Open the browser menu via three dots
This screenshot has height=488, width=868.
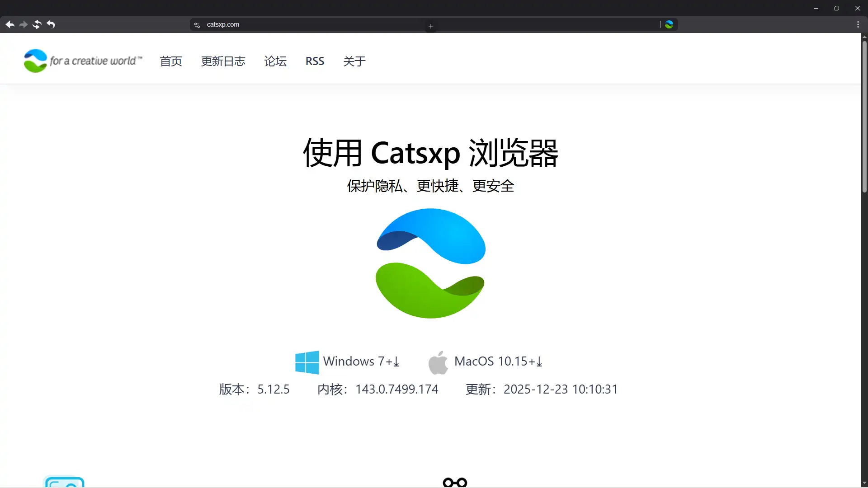858,24
